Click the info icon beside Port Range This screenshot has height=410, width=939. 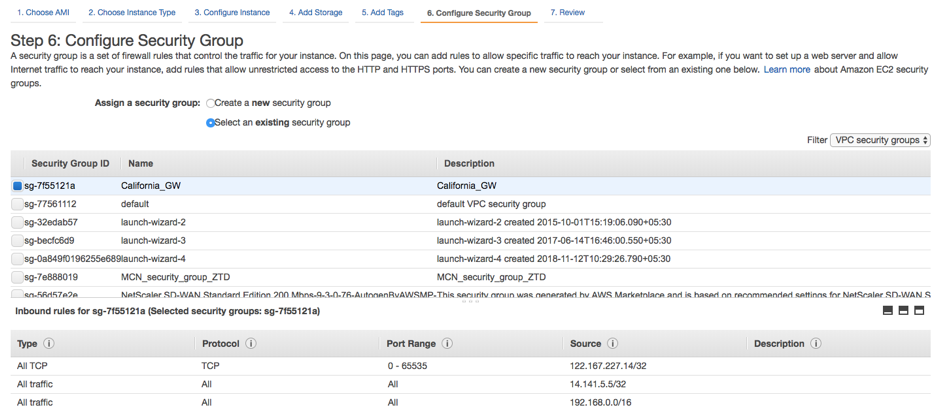point(447,344)
